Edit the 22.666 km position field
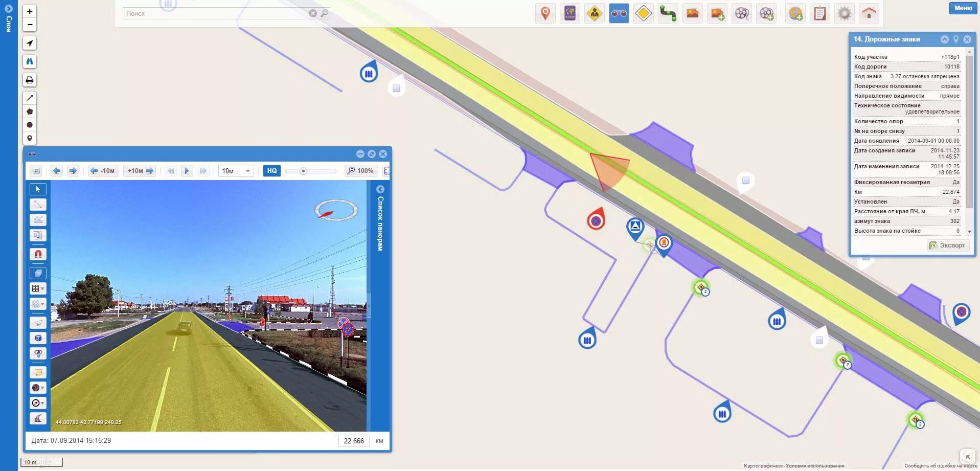This screenshot has width=980, height=471. tap(354, 441)
